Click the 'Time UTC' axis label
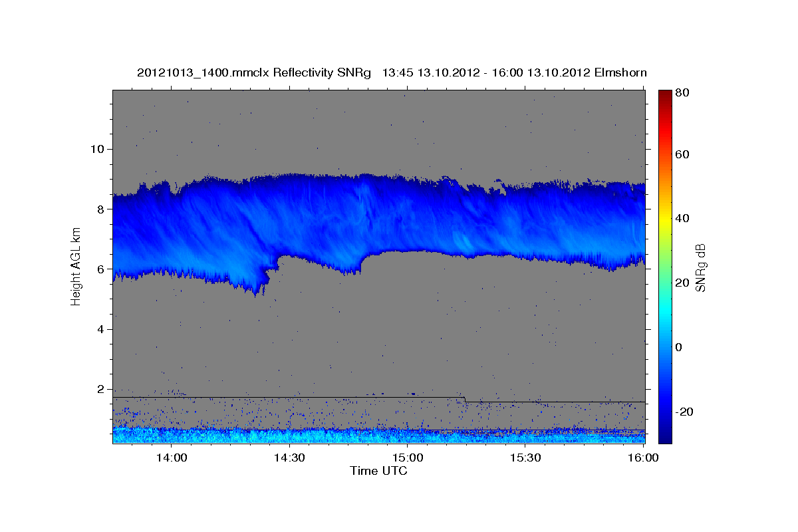798x532 pixels. click(x=378, y=471)
